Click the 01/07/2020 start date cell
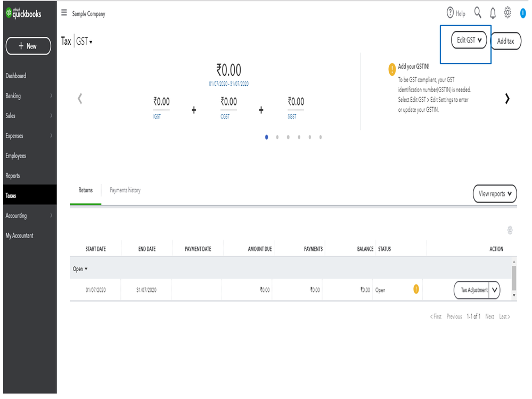532x399 pixels. tap(96, 290)
